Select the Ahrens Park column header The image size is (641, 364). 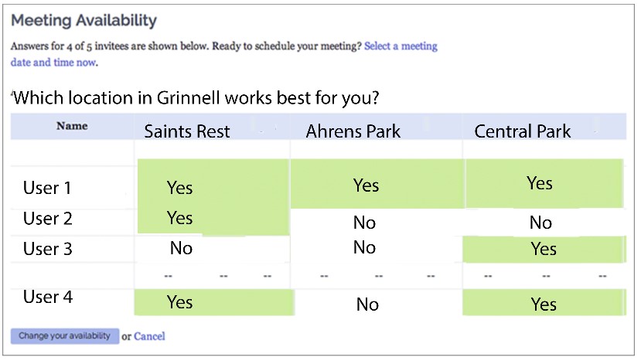pyautogui.click(x=353, y=131)
